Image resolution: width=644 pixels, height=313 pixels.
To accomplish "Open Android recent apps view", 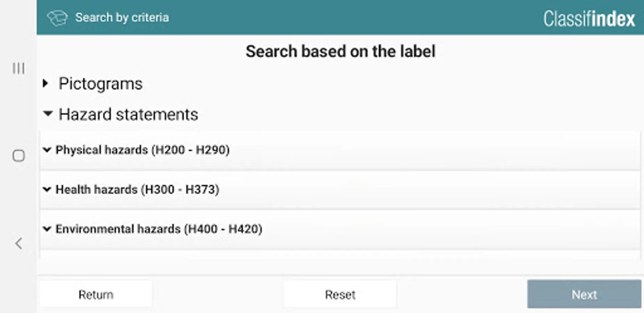I will [x=18, y=68].
